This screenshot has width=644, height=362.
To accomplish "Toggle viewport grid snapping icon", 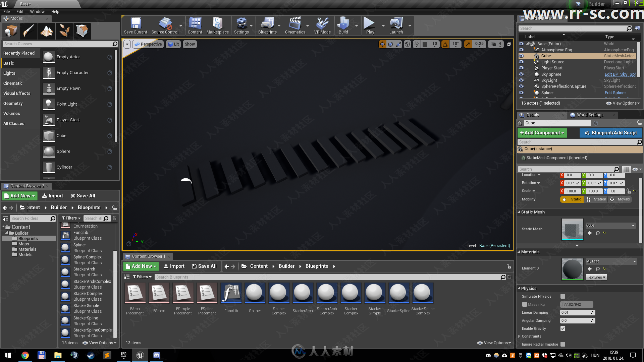I will (x=425, y=44).
